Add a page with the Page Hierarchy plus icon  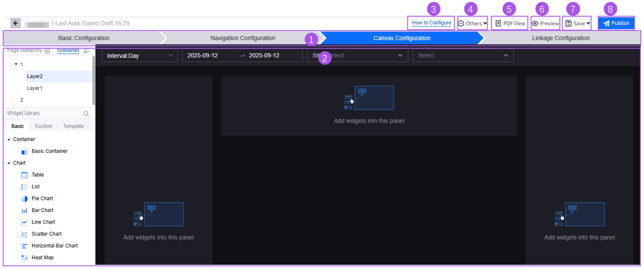(47, 51)
